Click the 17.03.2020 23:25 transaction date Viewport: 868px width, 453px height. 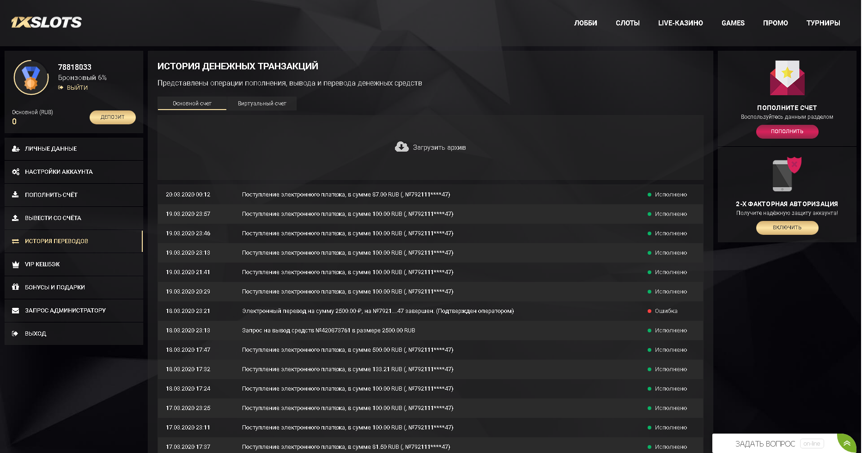click(x=188, y=408)
